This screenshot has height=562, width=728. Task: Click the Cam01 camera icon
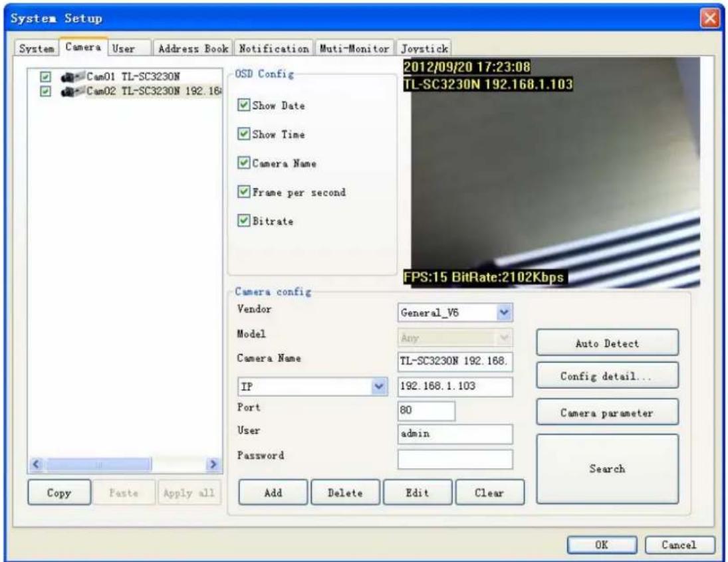pos(73,76)
